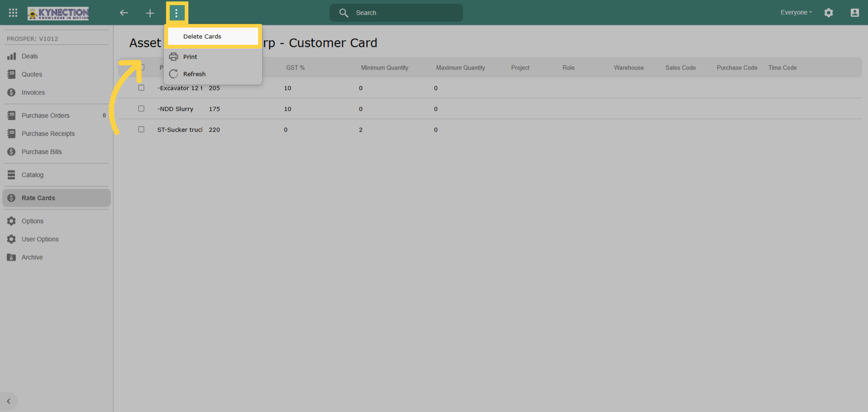The width and height of the screenshot is (868, 412).
Task: Click the 'PROSPER: V1012' sidebar heading
Action: tap(33, 39)
